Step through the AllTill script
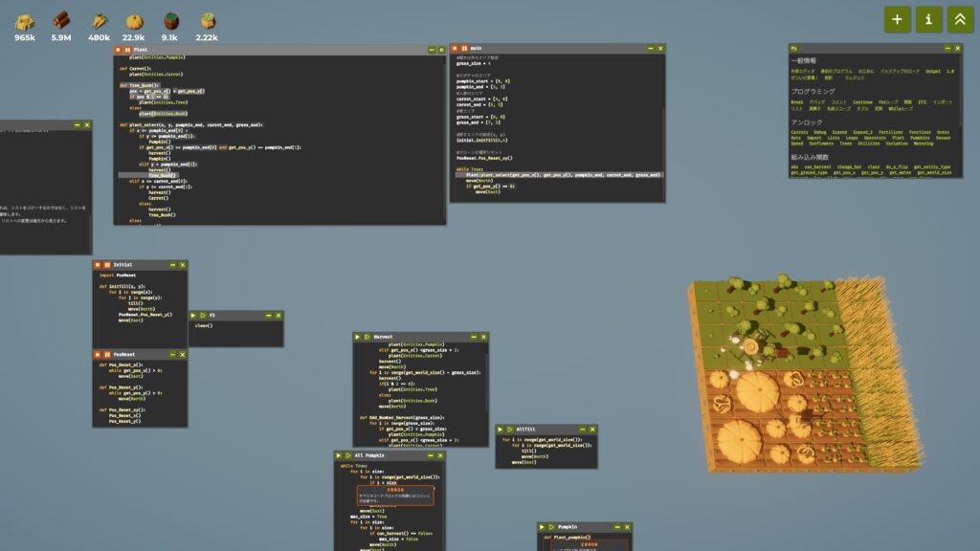 coord(510,430)
